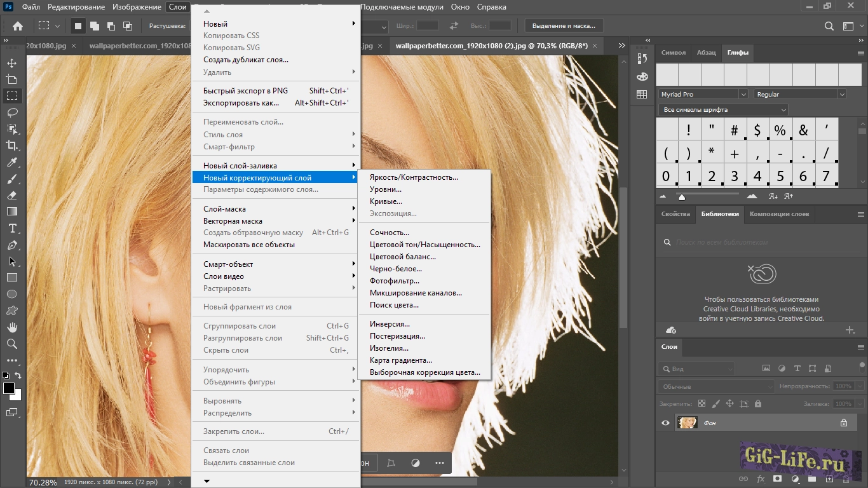Insert the dollar sign glyph
This screenshot has height=488, width=868.
(757, 131)
